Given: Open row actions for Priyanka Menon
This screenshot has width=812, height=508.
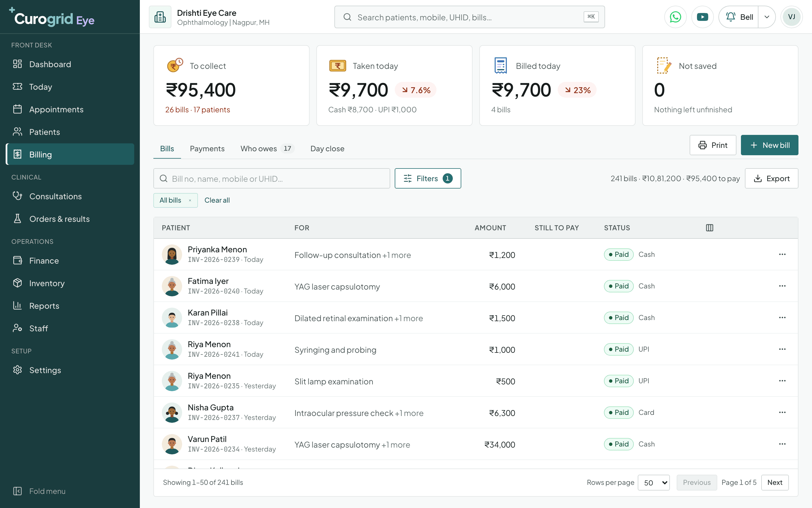Looking at the screenshot, I should coord(782,254).
